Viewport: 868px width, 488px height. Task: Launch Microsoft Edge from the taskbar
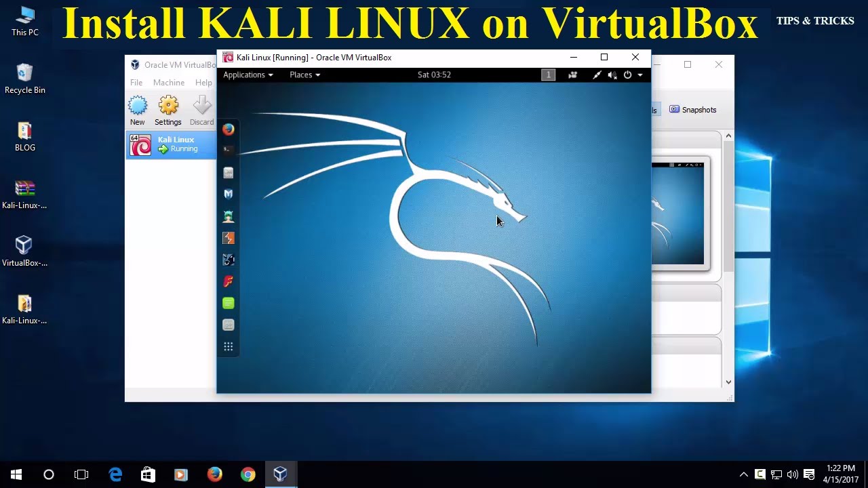(115, 474)
